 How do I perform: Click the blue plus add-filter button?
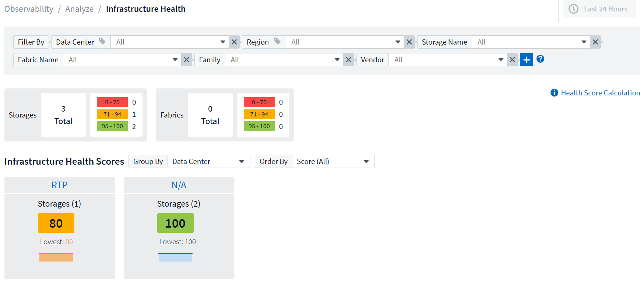click(x=526, y=60)
